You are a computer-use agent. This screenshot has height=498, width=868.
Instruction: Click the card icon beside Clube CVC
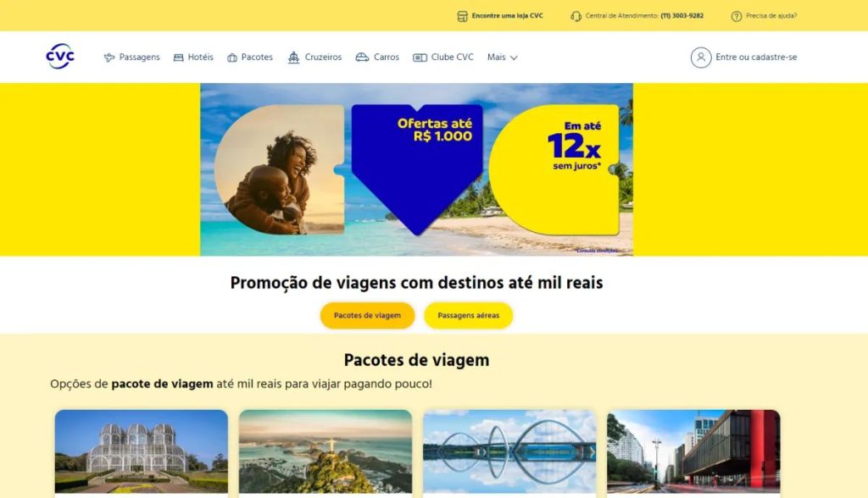pos(420,58)
